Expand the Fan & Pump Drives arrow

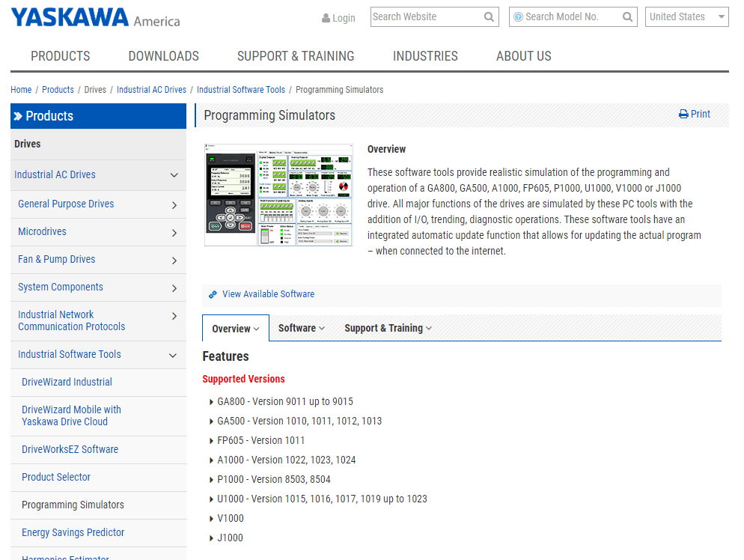click(174, 260)
